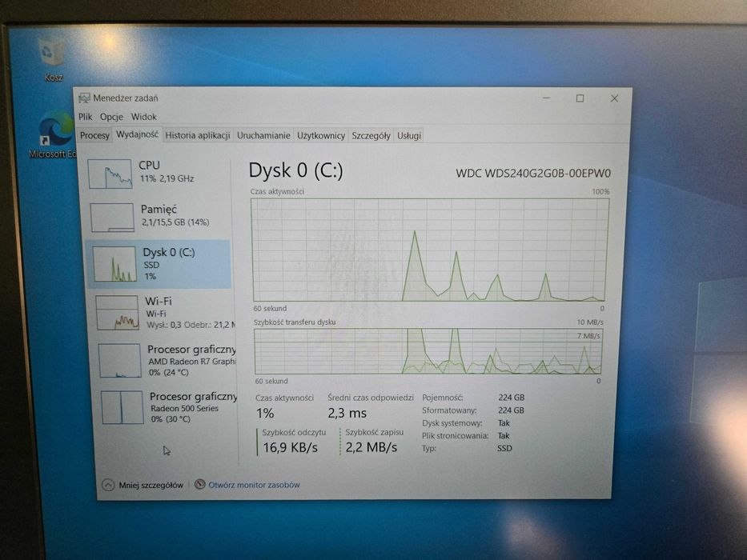The width and height of the screenshot is (747, 560).
Task: Switch to the Procesy tab
Action: (x=94, y=136)
